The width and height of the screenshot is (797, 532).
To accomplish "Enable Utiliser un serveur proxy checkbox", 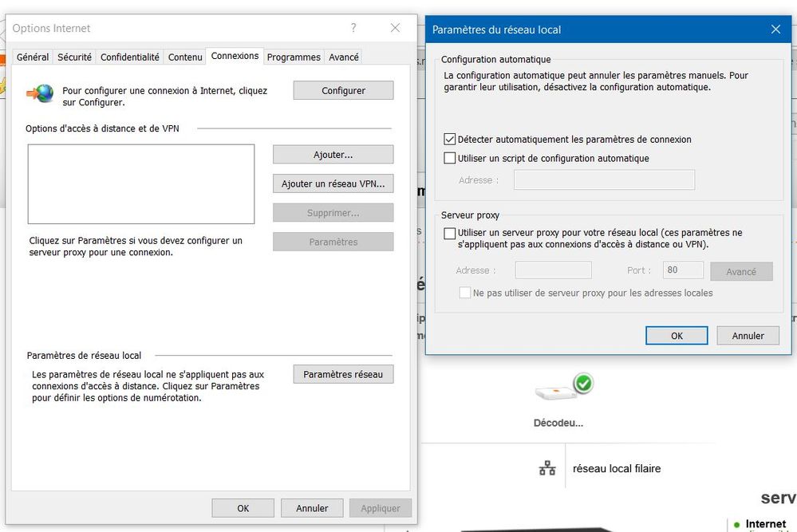I will [x=449, y=233].
